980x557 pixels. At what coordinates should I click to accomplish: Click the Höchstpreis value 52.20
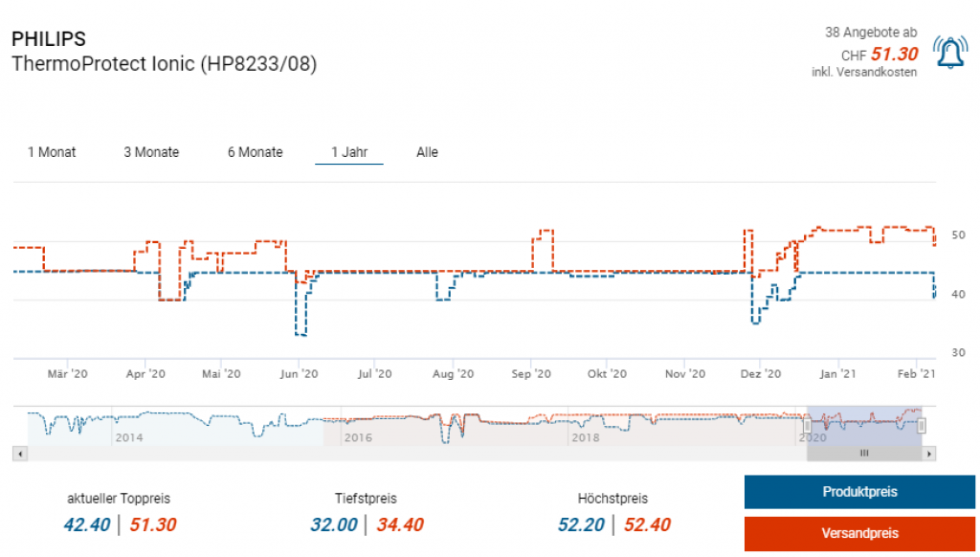(x=581, y=524)
